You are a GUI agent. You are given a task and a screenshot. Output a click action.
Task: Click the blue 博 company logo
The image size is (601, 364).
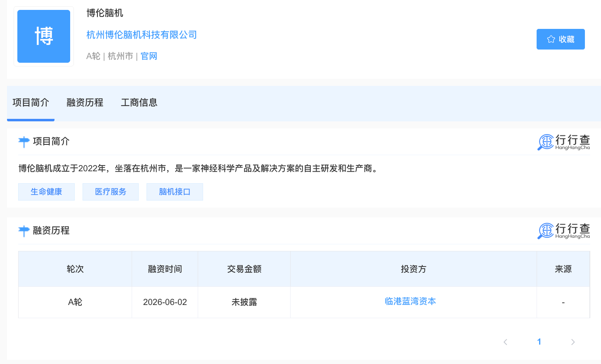tap(44, 36)
